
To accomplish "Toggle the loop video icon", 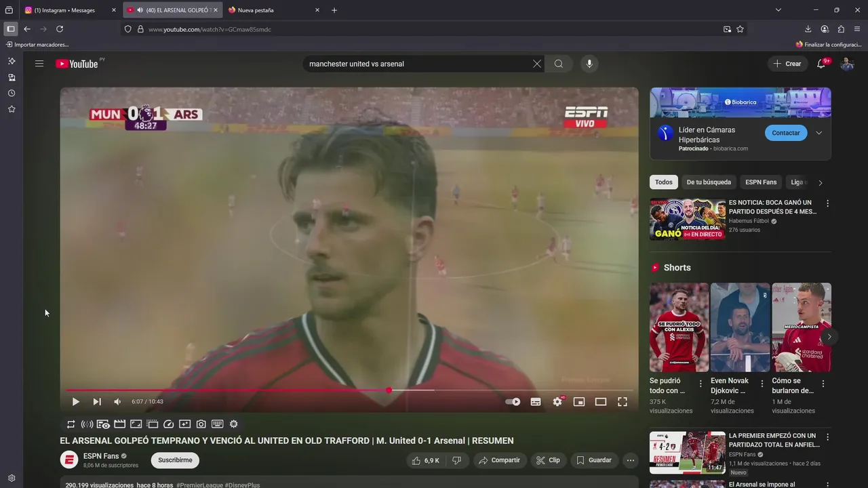I will click(x=71, y=424).
